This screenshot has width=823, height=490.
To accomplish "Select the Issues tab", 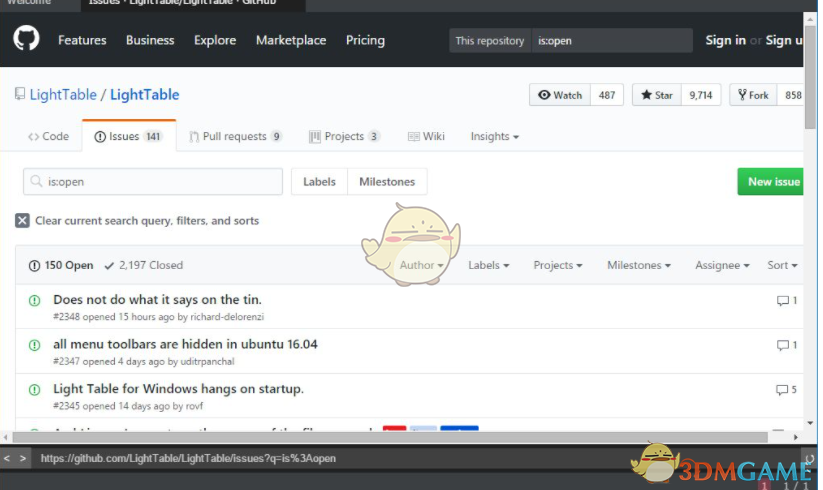I will 129,136.
